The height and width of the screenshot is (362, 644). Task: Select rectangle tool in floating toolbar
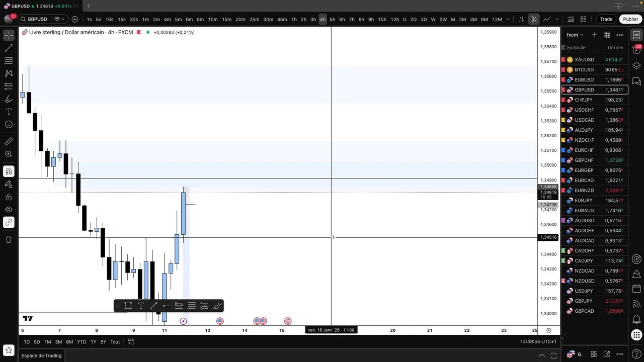pyautogui.click(x=128, y=306)
